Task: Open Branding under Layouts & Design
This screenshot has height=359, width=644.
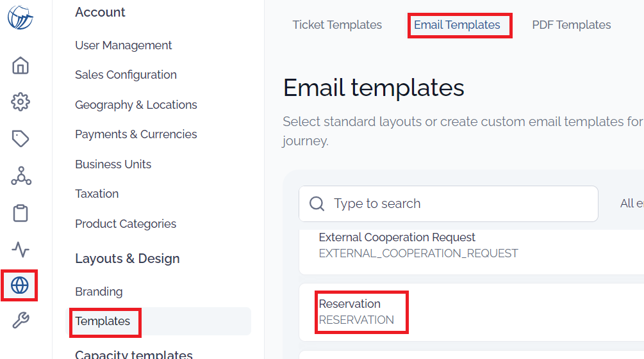Action: 99,292
